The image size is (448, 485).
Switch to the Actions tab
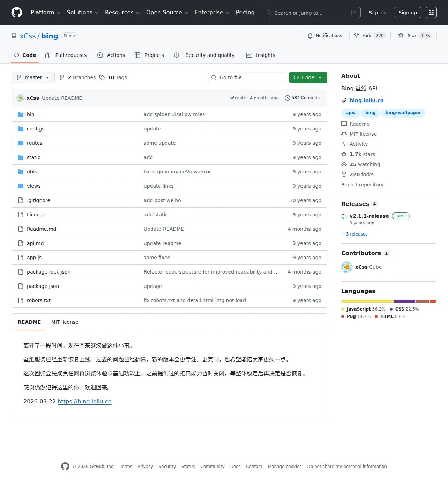[111, 55]
